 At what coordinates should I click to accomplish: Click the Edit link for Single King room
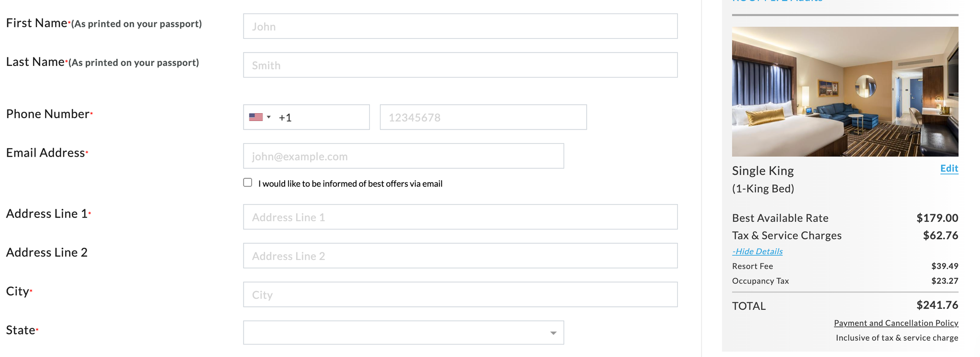point(949,168)
